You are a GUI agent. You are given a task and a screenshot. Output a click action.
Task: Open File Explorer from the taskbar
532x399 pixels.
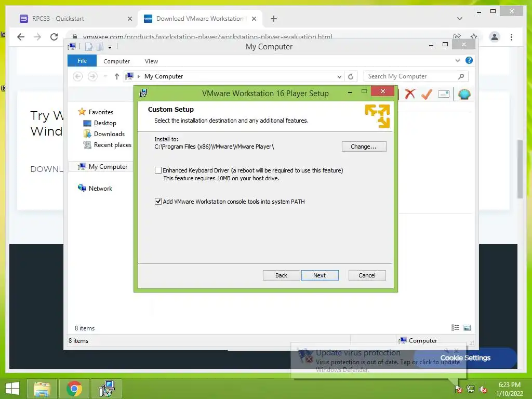click(42, 389)
